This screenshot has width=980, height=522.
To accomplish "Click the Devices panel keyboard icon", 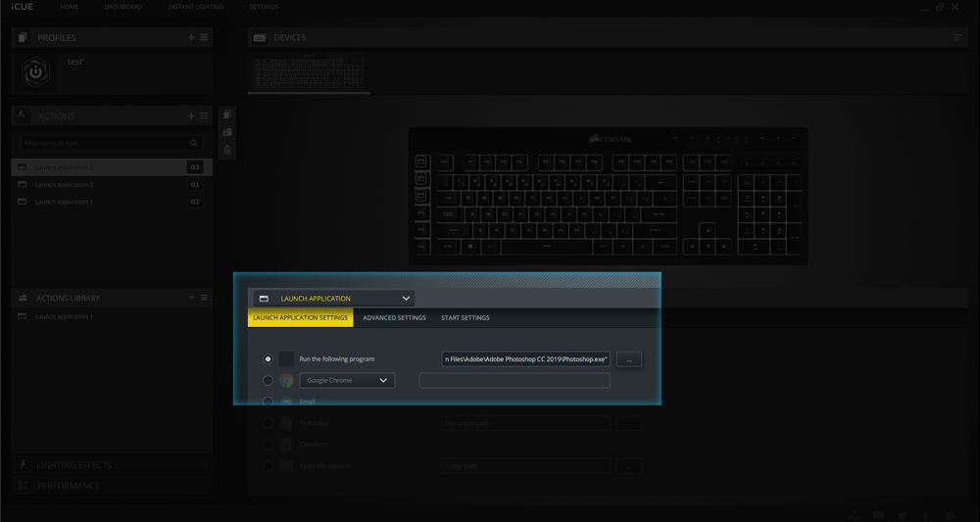I will point(260,37).
